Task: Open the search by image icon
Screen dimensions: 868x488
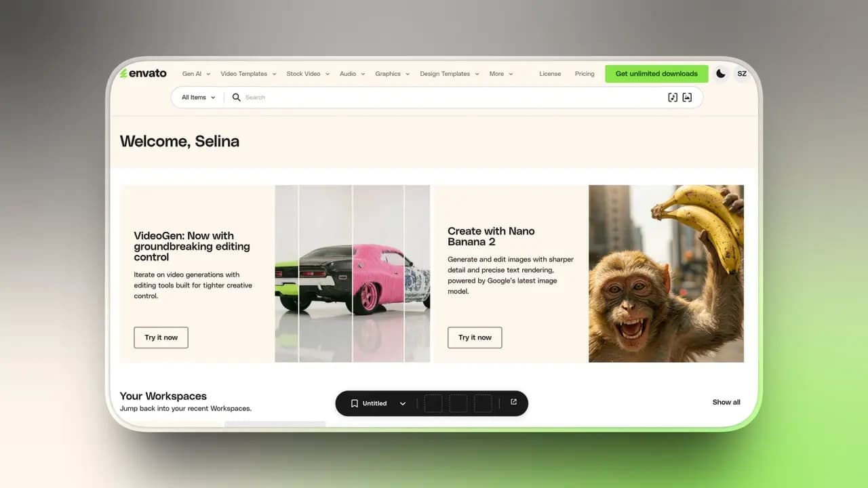Action: pyautogui.click(x=687, y=97)
